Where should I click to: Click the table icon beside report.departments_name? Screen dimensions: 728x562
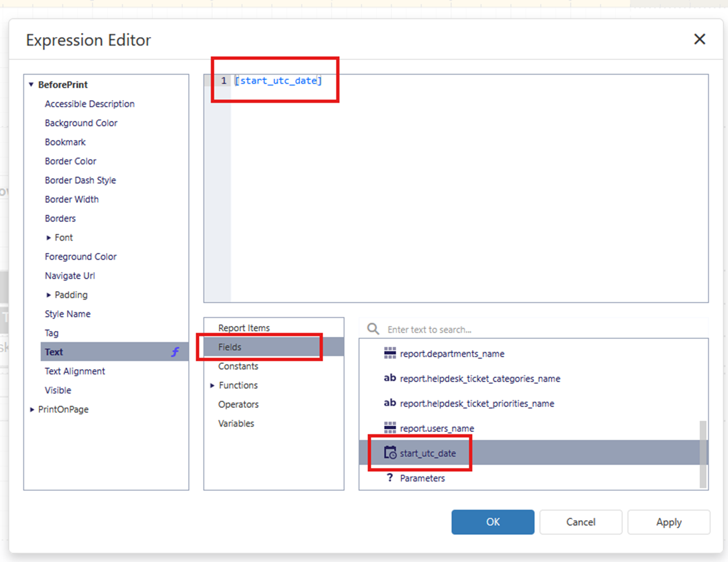(x=390, y=353)
